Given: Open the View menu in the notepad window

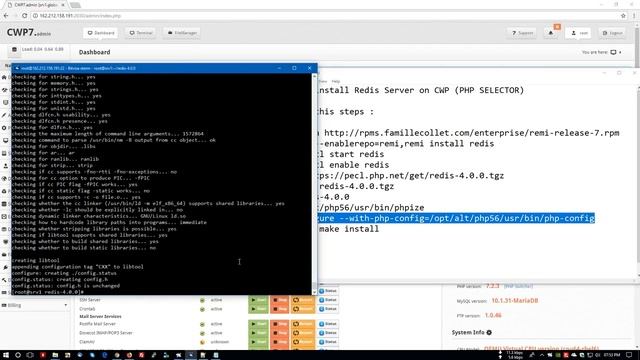Looking at the screenshot, I should (322, 82).
